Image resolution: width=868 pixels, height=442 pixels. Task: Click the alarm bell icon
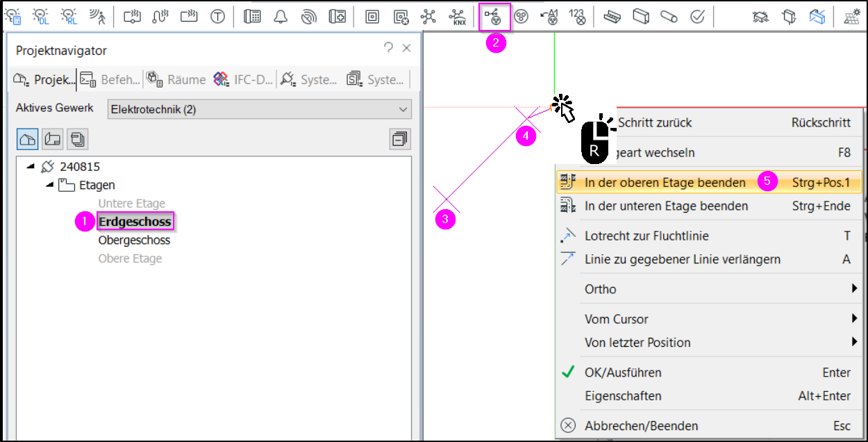pyautogui.click(x=281, y=17)
